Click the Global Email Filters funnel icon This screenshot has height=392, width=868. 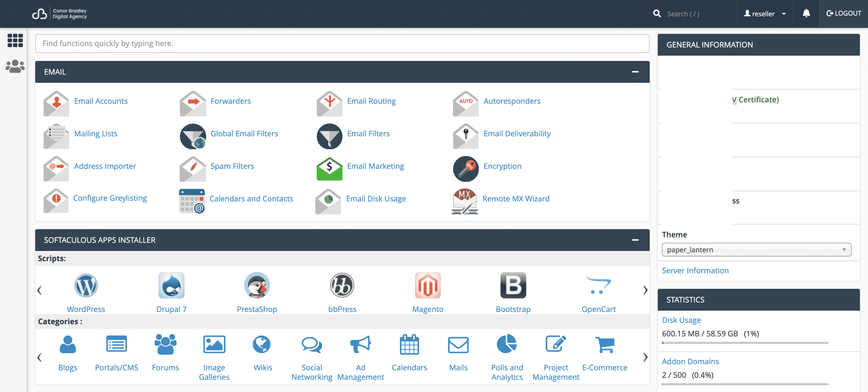coord(193,136)
